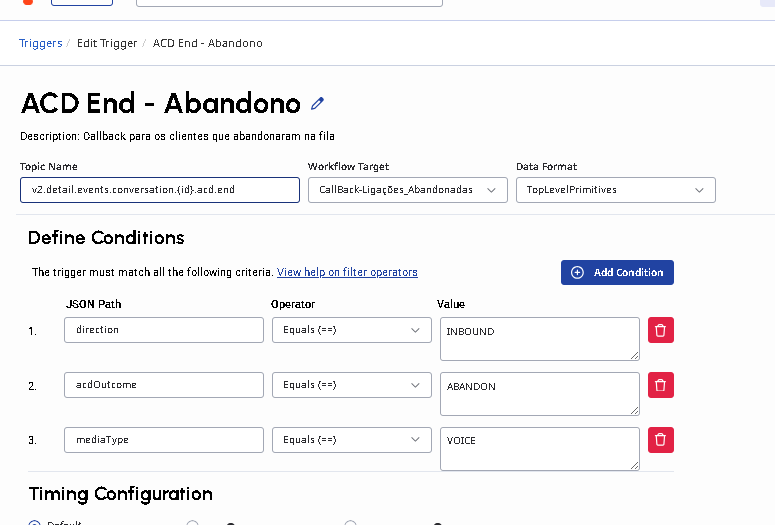This screenshot has width=775, height=525.
Task: Go to Triggers breadcrumb link
Action: pos(40,43)
